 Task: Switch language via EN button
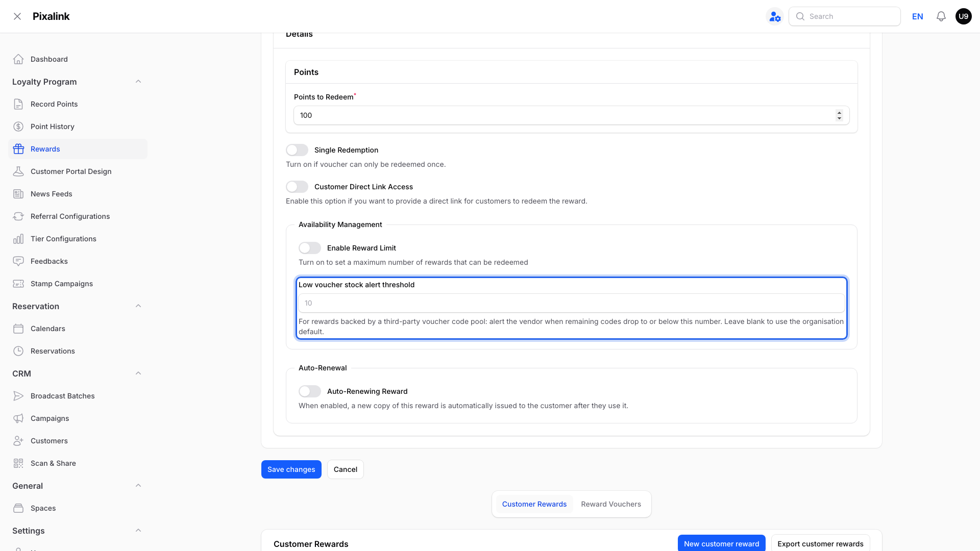point(918,16)
